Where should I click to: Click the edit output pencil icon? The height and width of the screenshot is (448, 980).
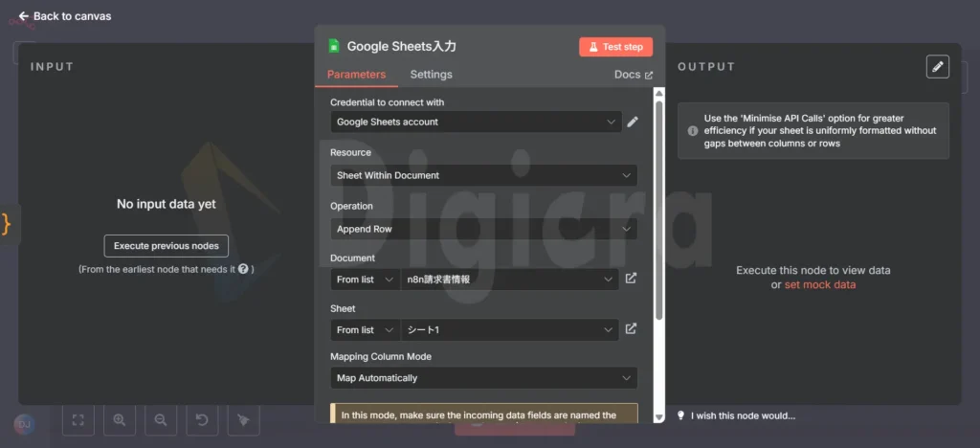(x=938, y=67)
